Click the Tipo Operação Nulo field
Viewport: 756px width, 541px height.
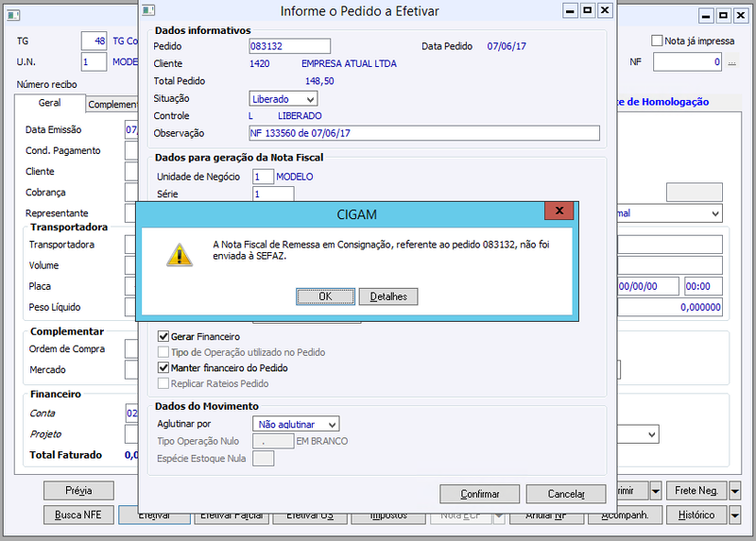click(x=273, y=441)
